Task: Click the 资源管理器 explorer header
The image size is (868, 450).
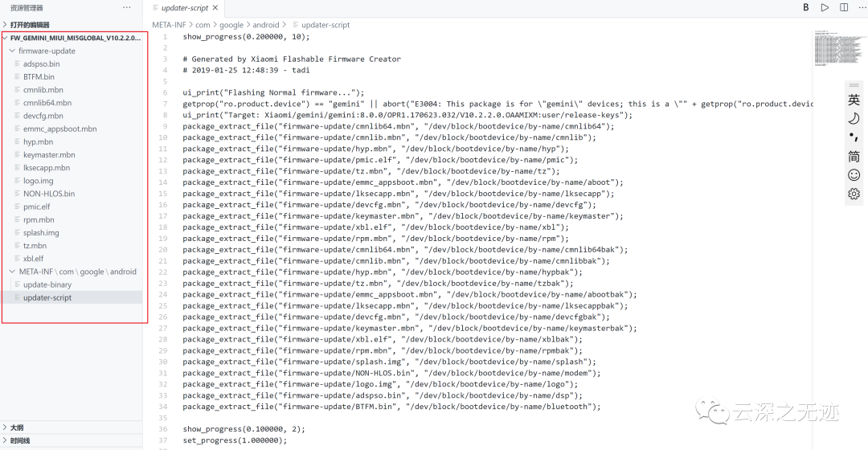Action: click(26, 8)
